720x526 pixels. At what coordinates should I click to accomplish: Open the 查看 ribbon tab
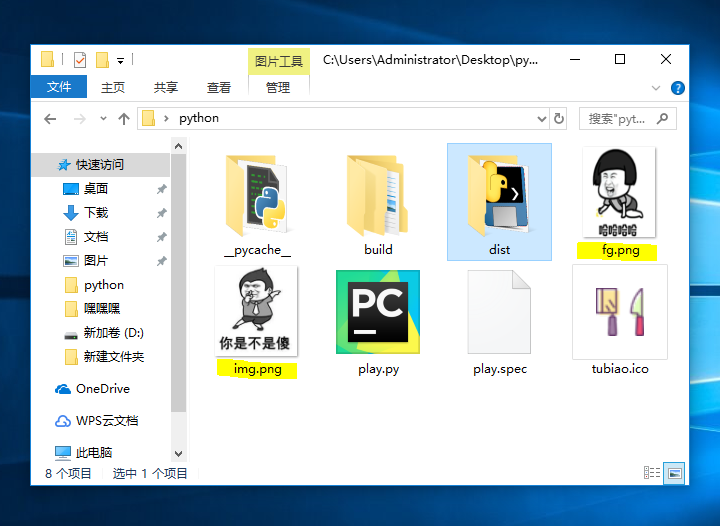(x=219, y=87)
